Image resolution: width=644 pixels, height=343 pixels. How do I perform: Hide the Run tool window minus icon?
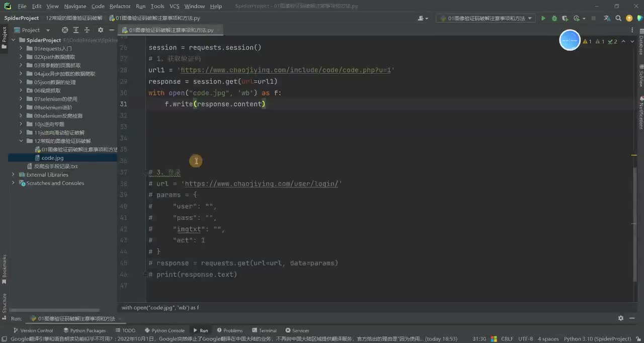pyautogui.click(x=632, y=318)
